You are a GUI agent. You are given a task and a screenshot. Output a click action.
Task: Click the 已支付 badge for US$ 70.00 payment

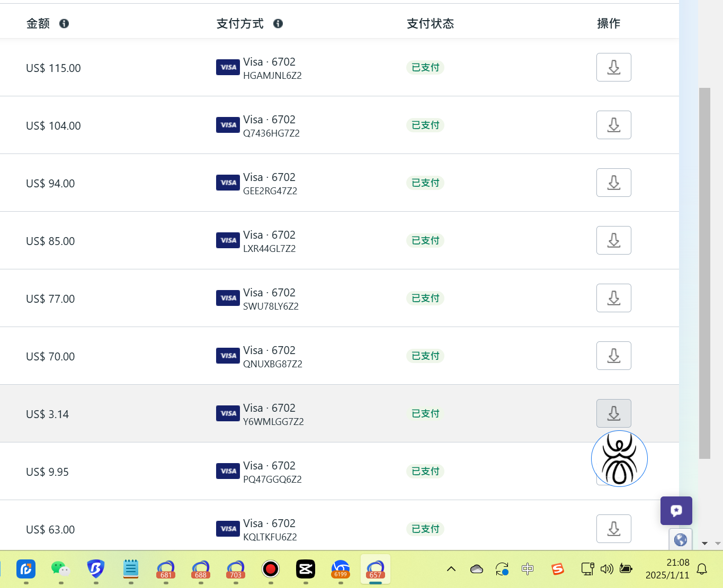pyautogui.click(x=425, y=356)
